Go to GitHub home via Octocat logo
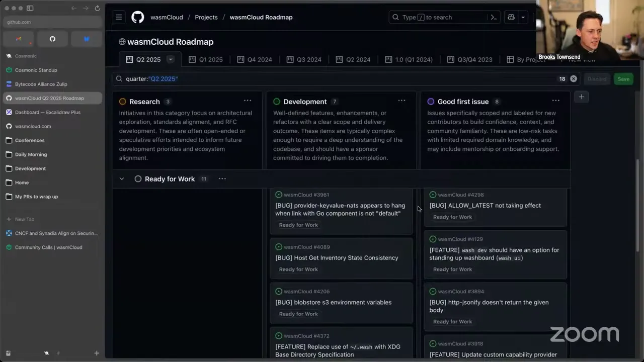 click(137, 17)
